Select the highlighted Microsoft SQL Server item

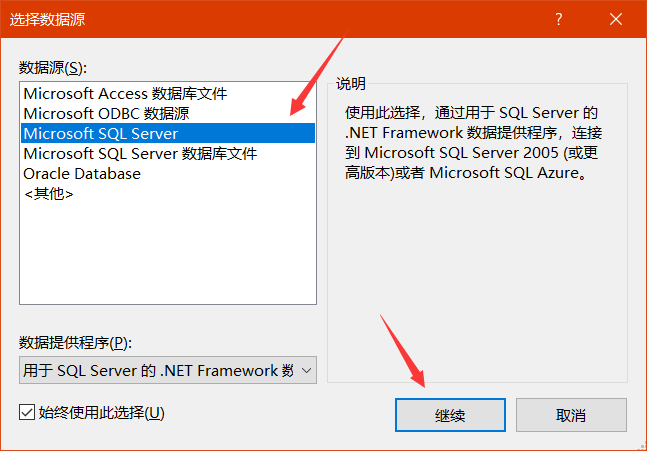[168, 133]
